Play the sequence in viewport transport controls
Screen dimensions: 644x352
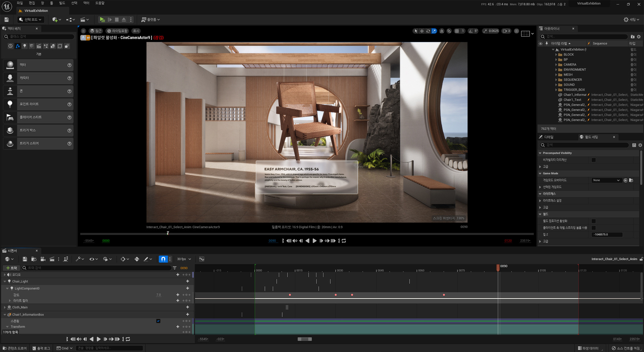coord(314,241)
